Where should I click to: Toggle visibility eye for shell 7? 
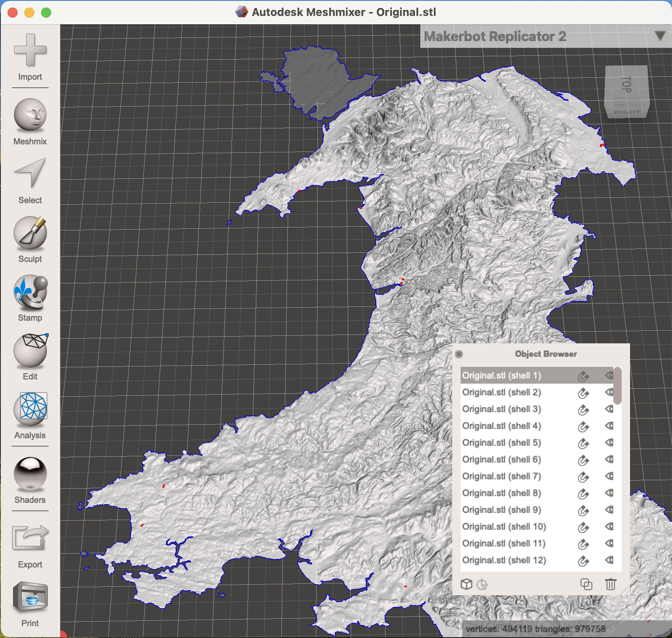[609, 476]
